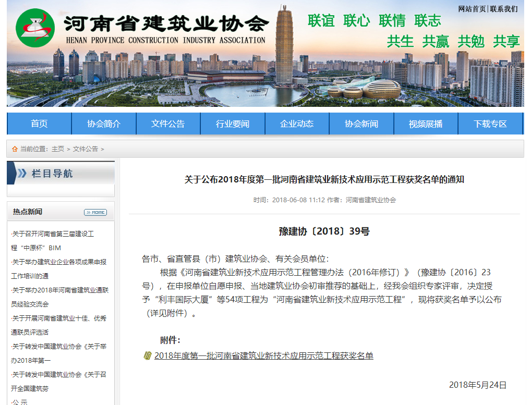
Task: Open the 首页 navigation tab
Action: tap(39, 124)
